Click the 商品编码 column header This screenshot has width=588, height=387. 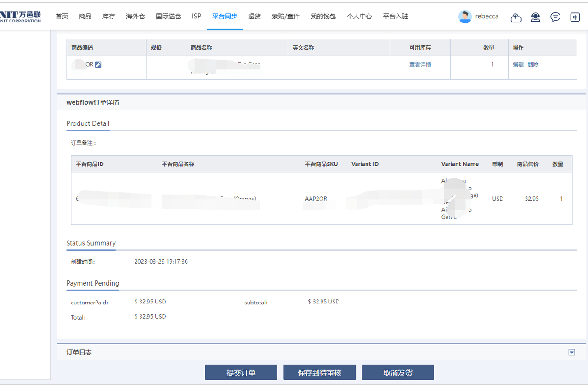[82, 47]
